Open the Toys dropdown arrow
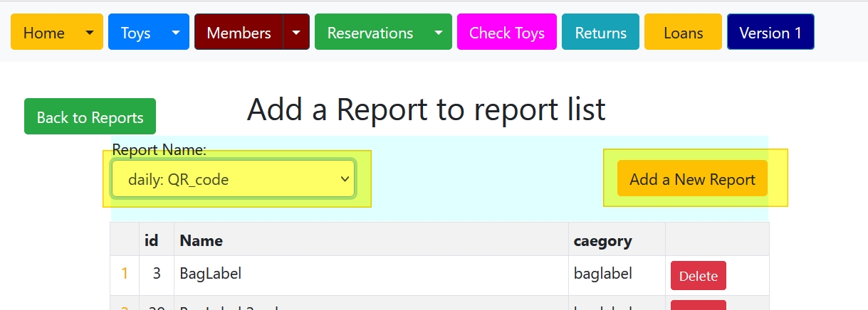This screenshot has width=868, height=310. pyautogui.click(x=176, y=32)
